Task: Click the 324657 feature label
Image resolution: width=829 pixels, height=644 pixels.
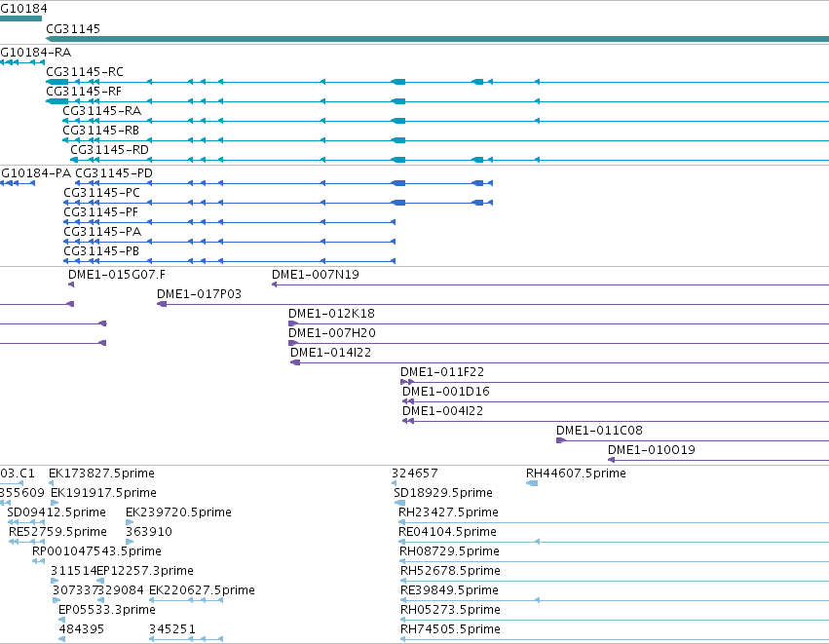Action: point(415,474)
